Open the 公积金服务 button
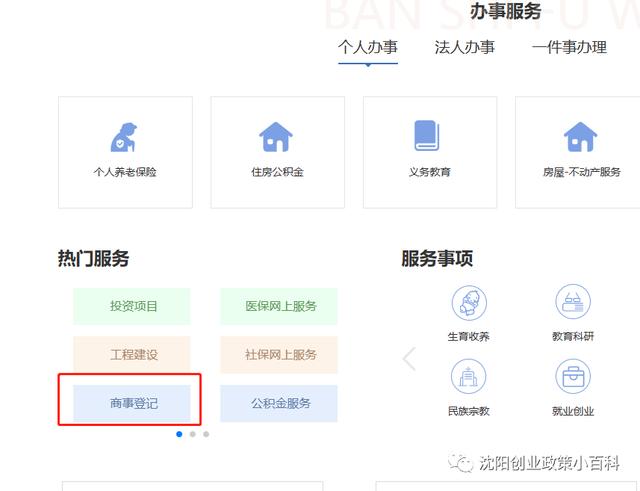Image resolution: width=640 pixels, height=491 pixels. pos(279,403)
